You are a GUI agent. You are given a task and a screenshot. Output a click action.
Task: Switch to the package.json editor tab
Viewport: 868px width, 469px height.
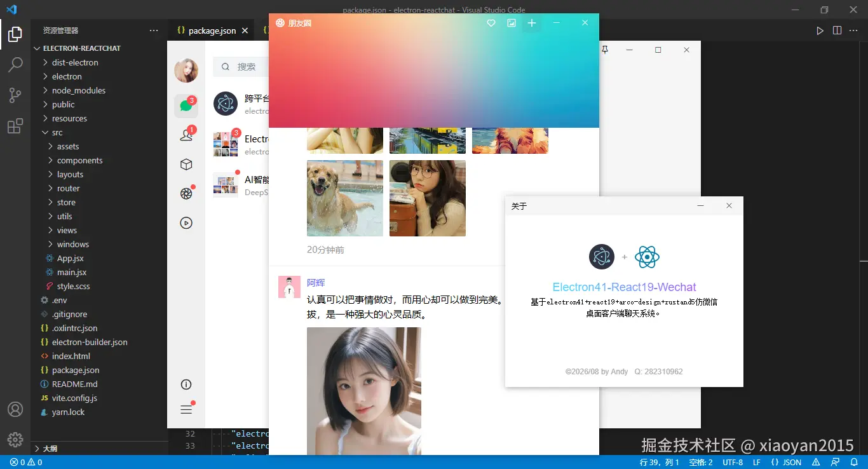(x=212, y=31)
